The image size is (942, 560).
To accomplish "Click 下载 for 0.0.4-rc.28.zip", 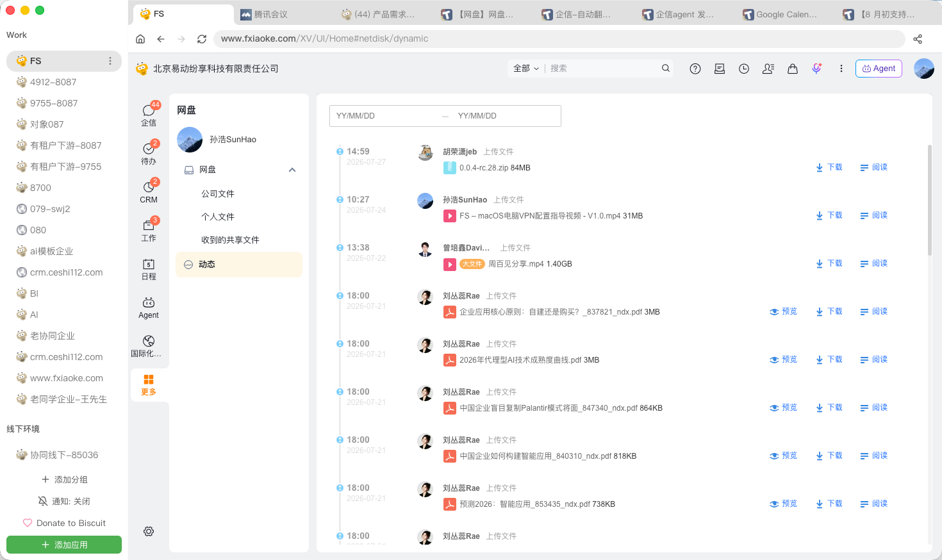I will click(x=829, y=167).
